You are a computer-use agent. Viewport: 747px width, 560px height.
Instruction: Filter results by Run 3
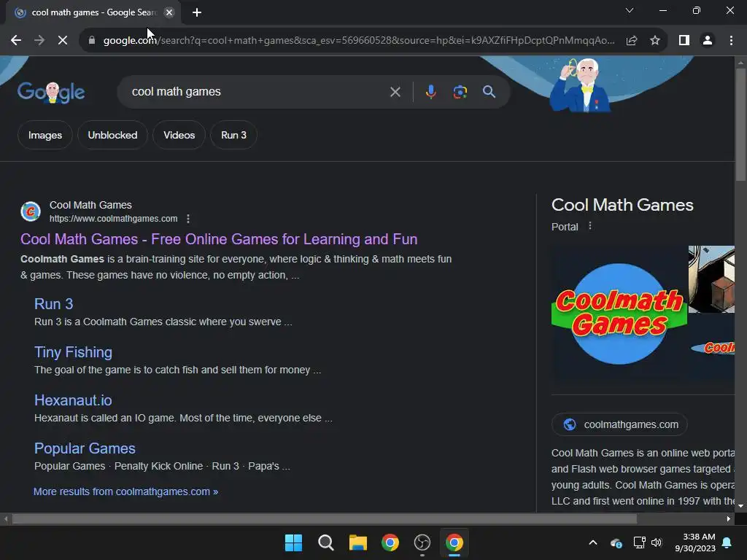coord(233,135)
